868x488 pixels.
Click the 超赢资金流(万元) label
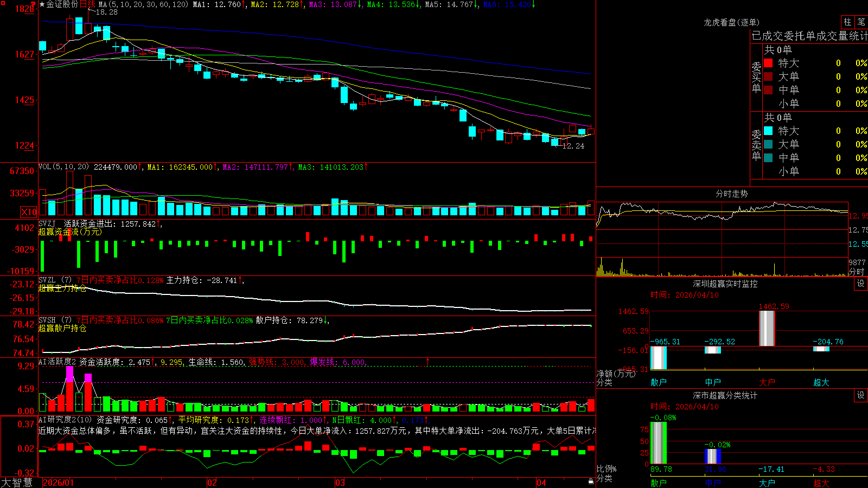click(69, 232)
